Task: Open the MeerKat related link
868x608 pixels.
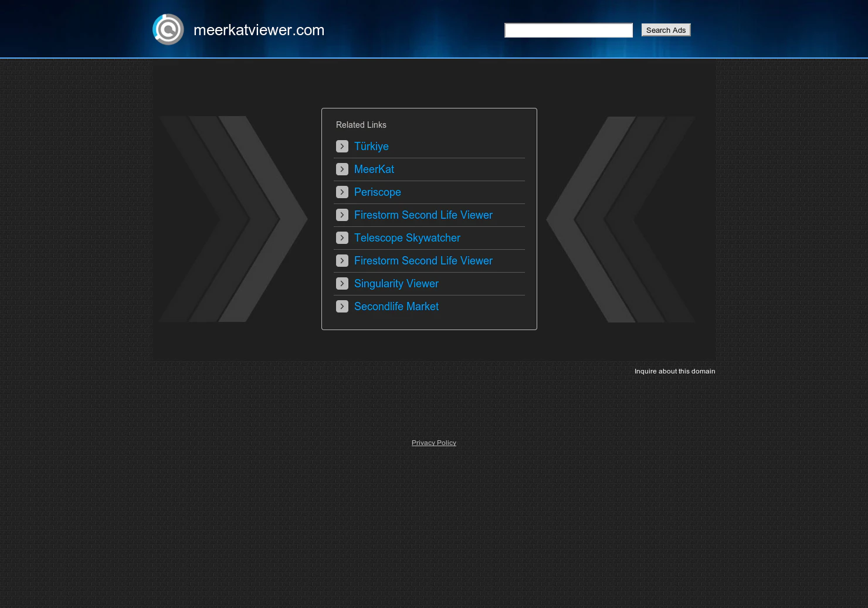Action: coord(374,169)
